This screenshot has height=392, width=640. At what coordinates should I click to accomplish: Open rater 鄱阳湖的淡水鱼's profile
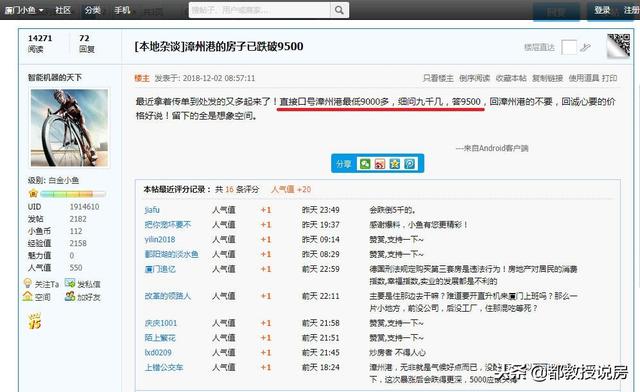[x=171, y=254]
